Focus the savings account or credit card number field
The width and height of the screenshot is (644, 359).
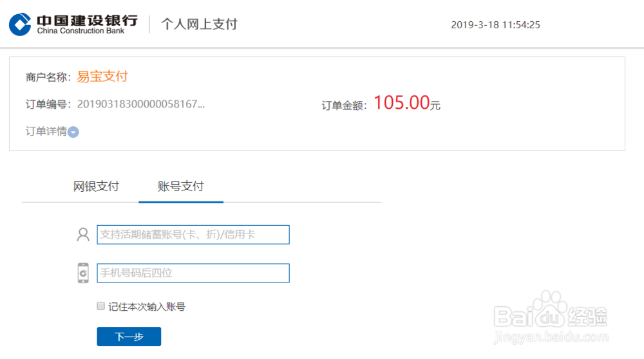(x=193, y=235)
